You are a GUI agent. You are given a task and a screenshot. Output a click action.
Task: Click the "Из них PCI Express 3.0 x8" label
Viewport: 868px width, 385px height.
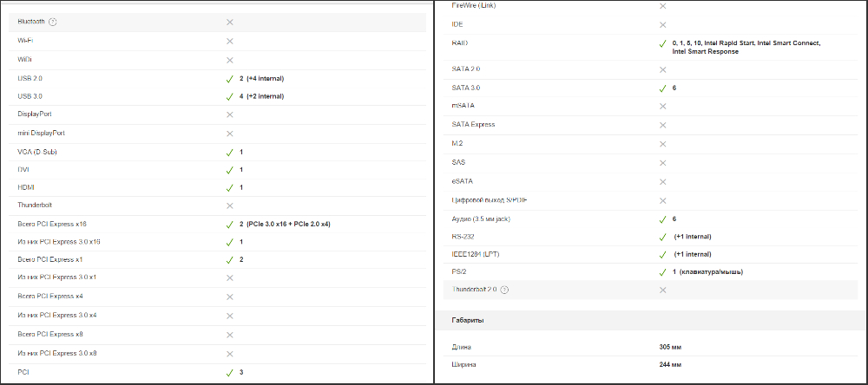point(57,353)
